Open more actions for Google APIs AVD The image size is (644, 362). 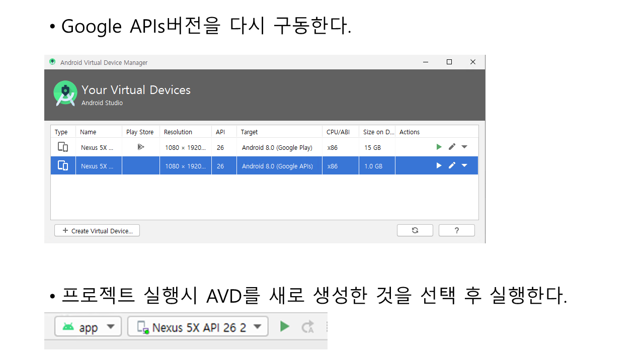coord(464,165)
